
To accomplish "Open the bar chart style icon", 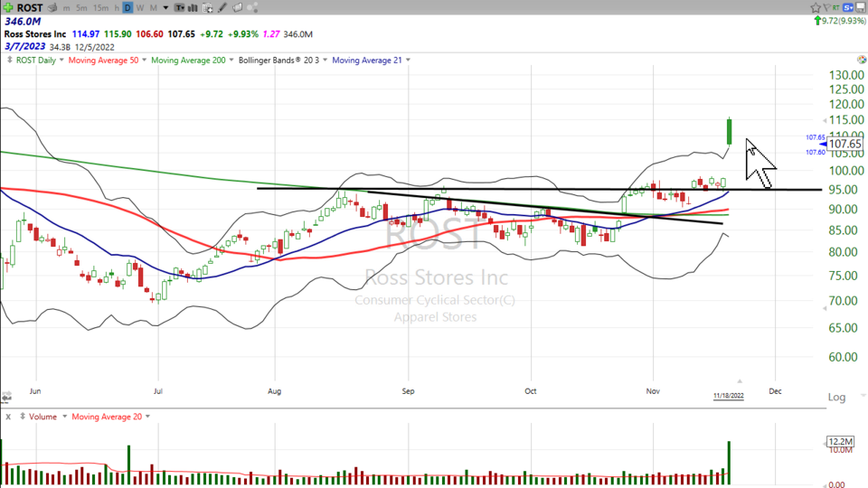I will tap(193, 8).
